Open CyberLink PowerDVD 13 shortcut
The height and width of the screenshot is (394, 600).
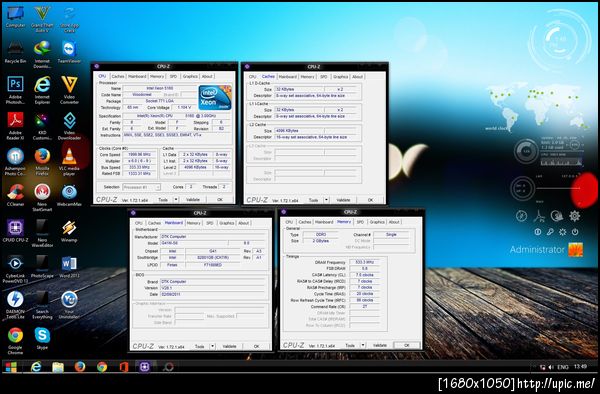click(x=15, y=269)
